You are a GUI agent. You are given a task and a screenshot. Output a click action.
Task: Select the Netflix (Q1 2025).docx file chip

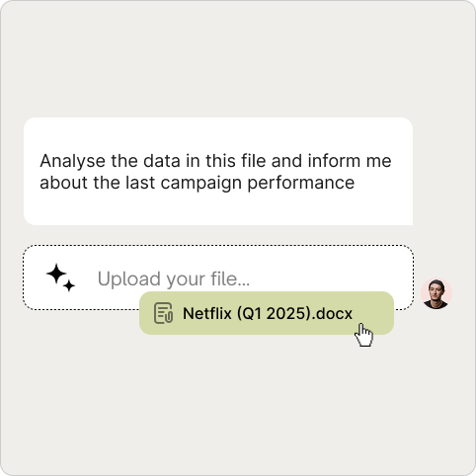coord(267,313)
